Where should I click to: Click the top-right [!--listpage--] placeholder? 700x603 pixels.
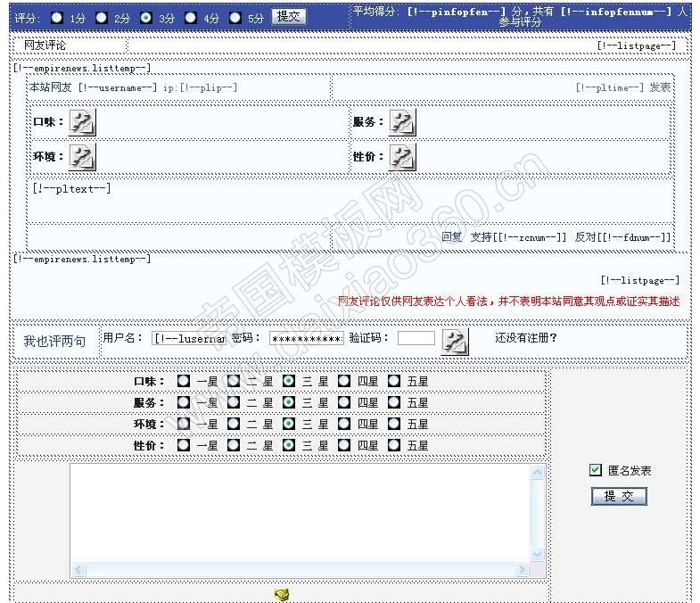pyautogui.click(x=637, y=45)
